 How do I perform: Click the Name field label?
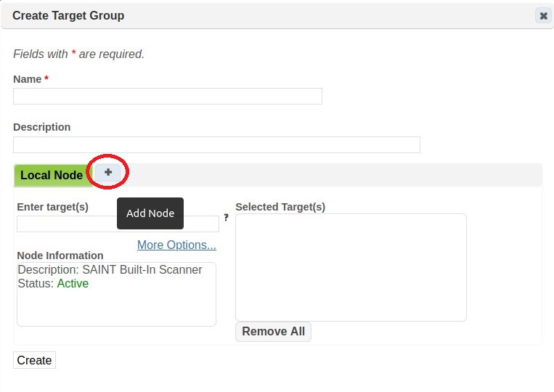click(27, 79)
